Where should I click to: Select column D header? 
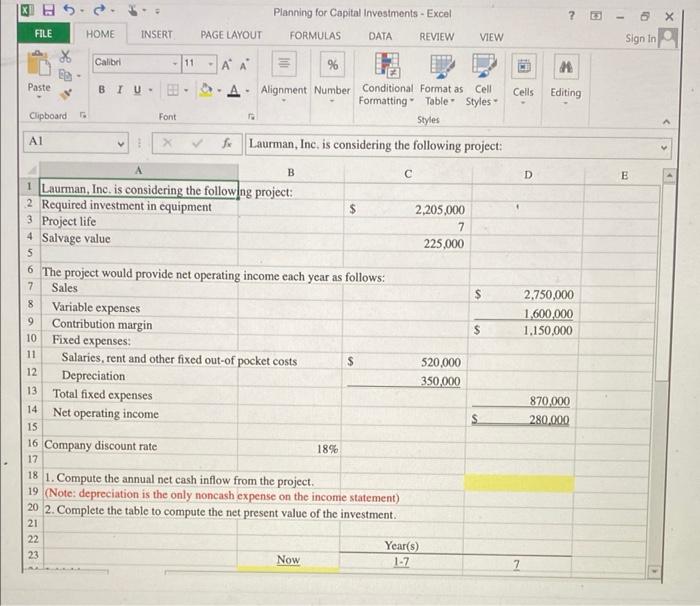528,175
